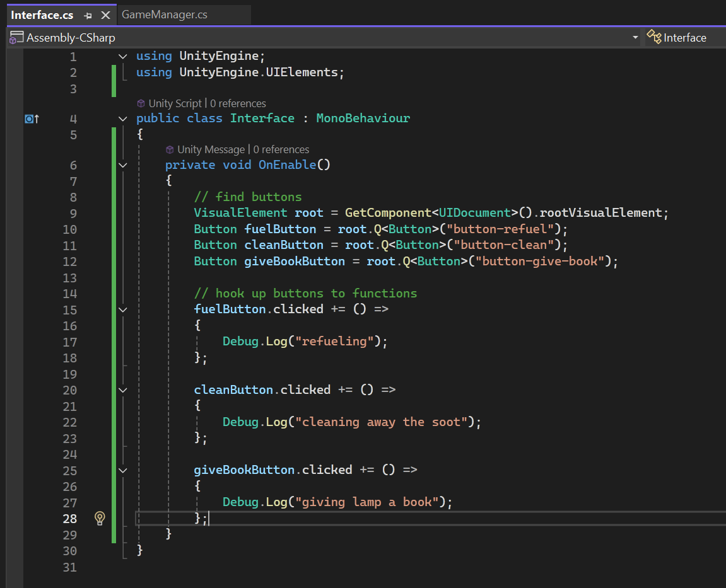Click line number 13 in the gutter
726x588 pixels.
(70, 277)
